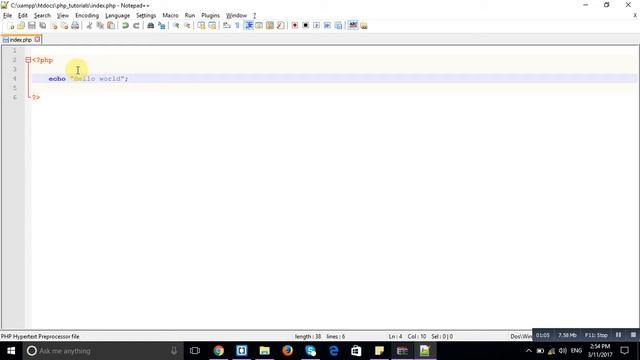Viewport: 640px width, 360px height.
Task: Open Skype from the taskbar
Action: click(x=310, y=351)
